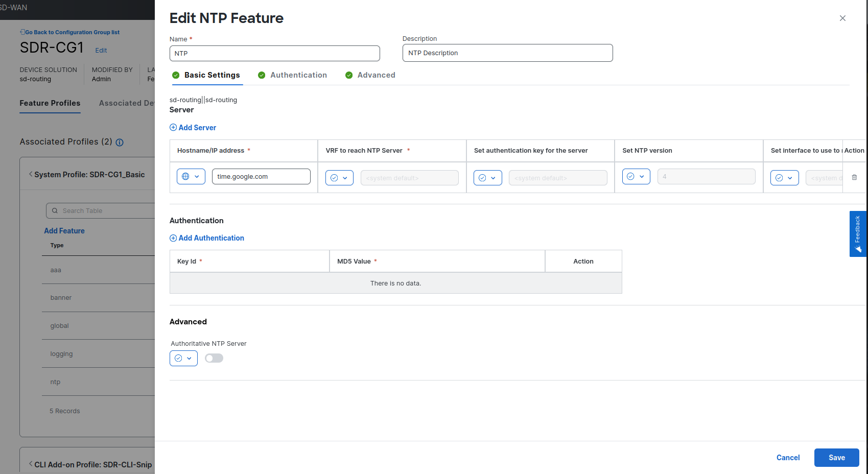
Task: Click the plus icon for Add Authentication
Action: coord(173,238)
